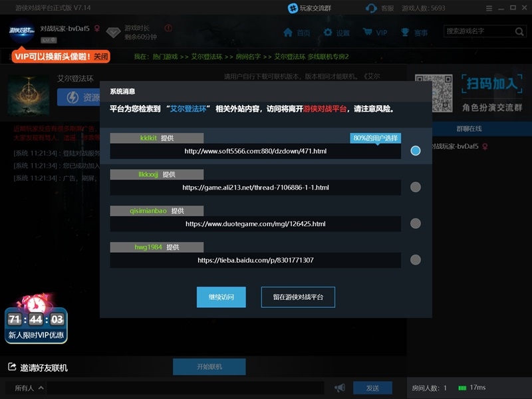Click the search magnifier icon

pos(519,31)
